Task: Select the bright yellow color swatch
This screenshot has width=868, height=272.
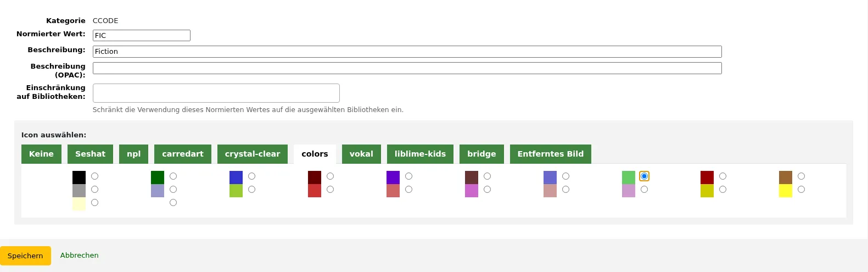Action: pyautogui.click(x=786, y=191)
